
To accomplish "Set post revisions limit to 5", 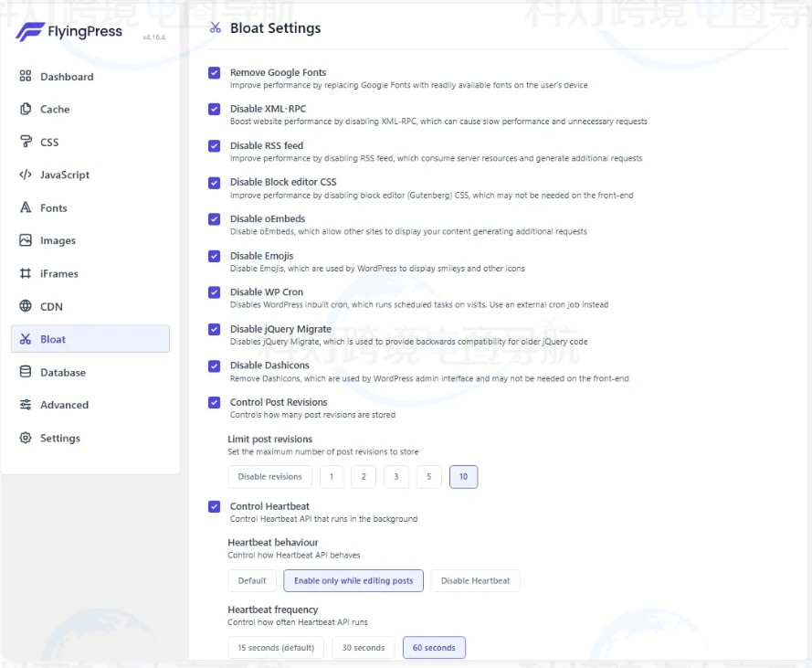I will pyautogui.click(x=428, y=477).
